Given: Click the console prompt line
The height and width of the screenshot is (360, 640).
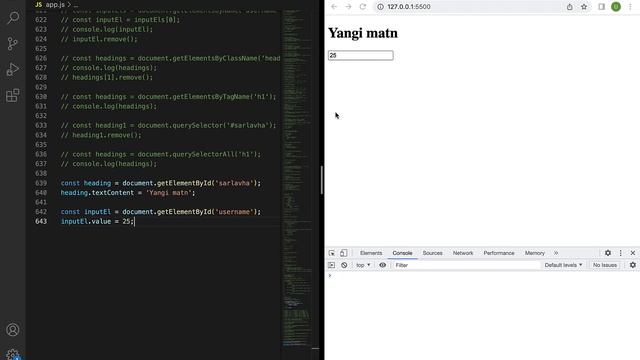Looking at the screenshot, I should 482,276.
